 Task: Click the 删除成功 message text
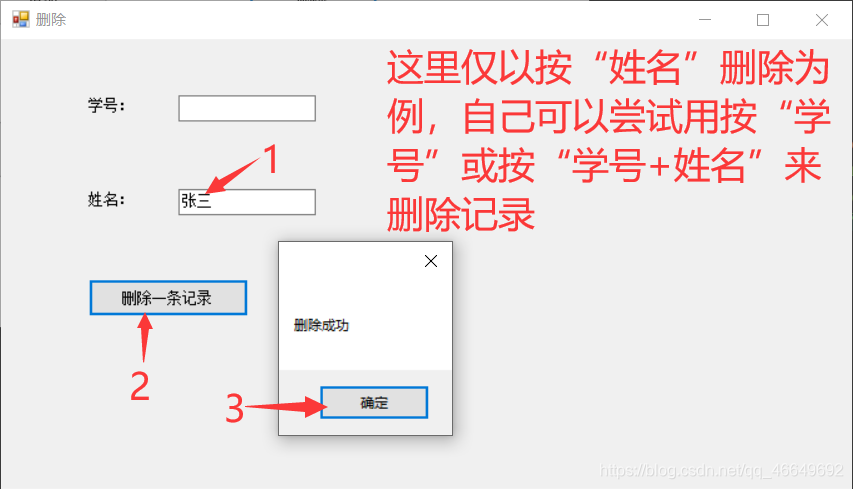coord(322,325)
